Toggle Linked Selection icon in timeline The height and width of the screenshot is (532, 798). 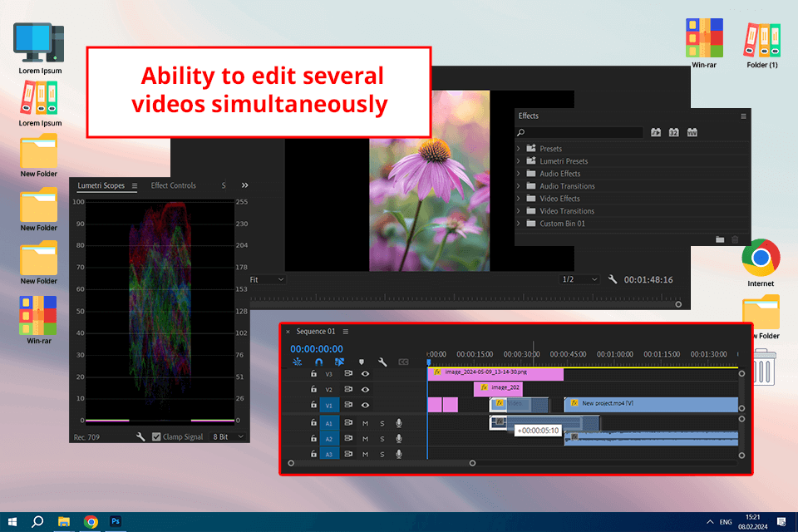[339, 362]
